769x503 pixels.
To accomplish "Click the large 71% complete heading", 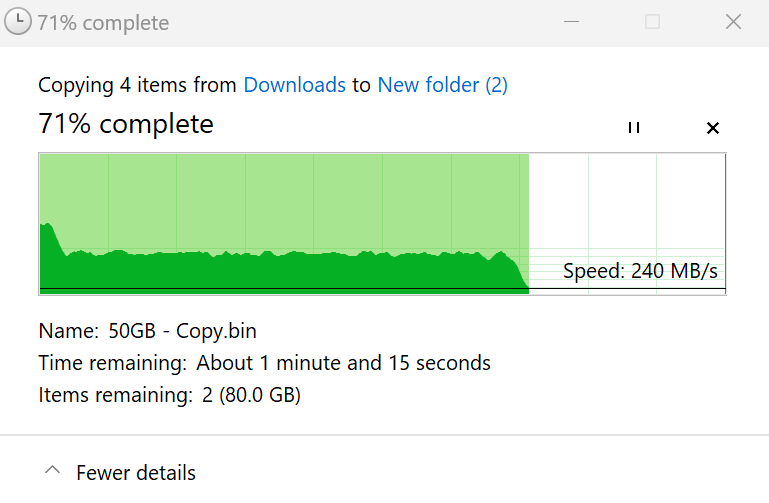I will click(x=126, y=124).
